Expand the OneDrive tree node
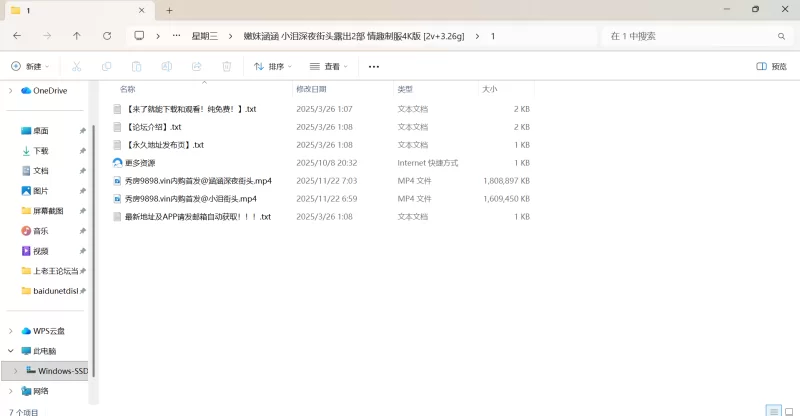The width and height of the screenshot is (800, 416). pyautogui.click(x=10, y=91)
